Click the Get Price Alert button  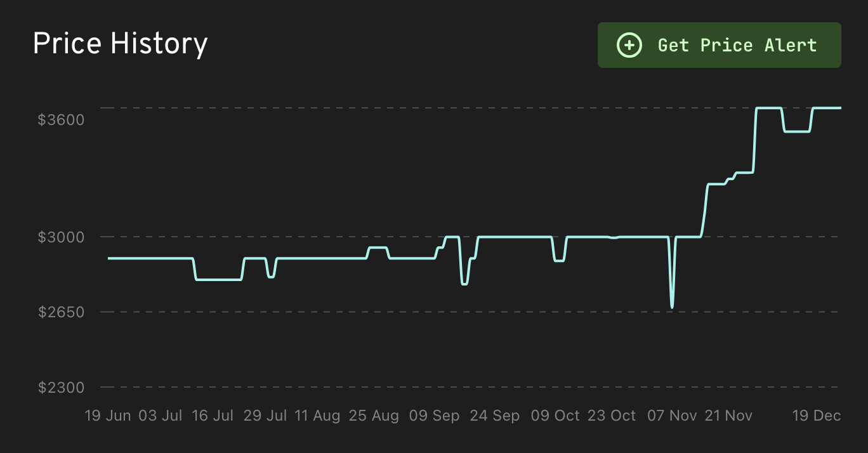(x=719, y=45)
